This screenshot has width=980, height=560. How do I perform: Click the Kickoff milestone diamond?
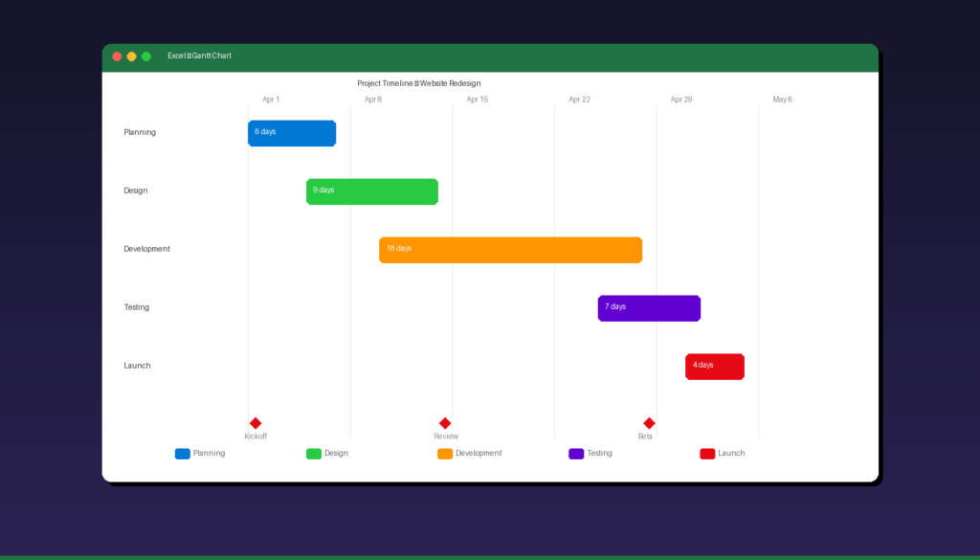click(256, 422)
